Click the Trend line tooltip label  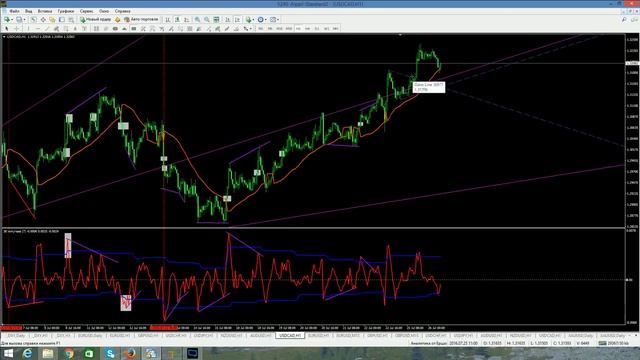(429, 87)
